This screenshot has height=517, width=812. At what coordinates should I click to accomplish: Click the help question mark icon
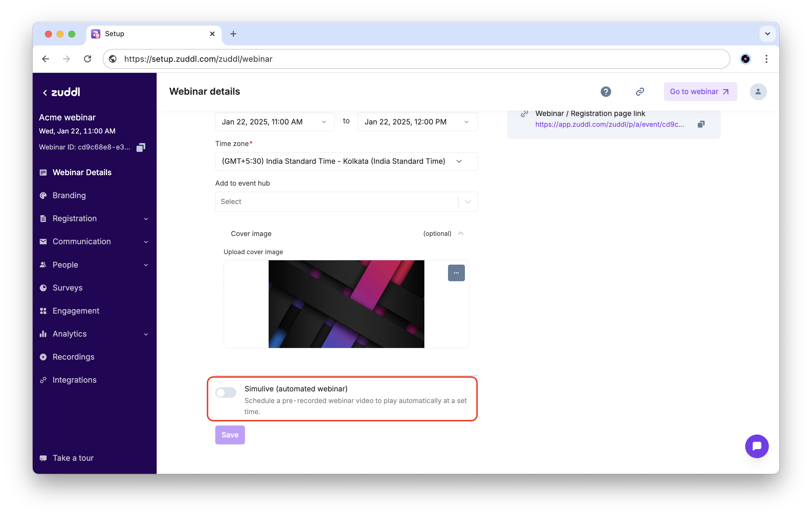pos(605,92)
